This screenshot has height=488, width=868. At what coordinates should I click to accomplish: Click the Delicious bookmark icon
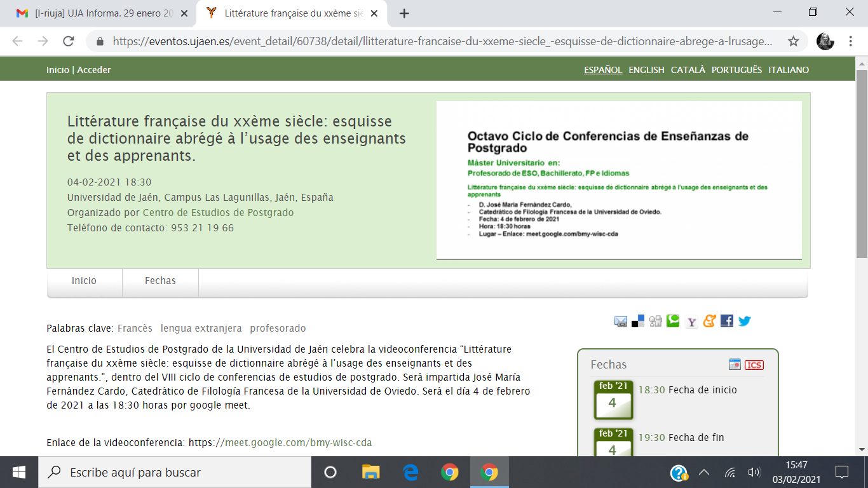(638, 322)
